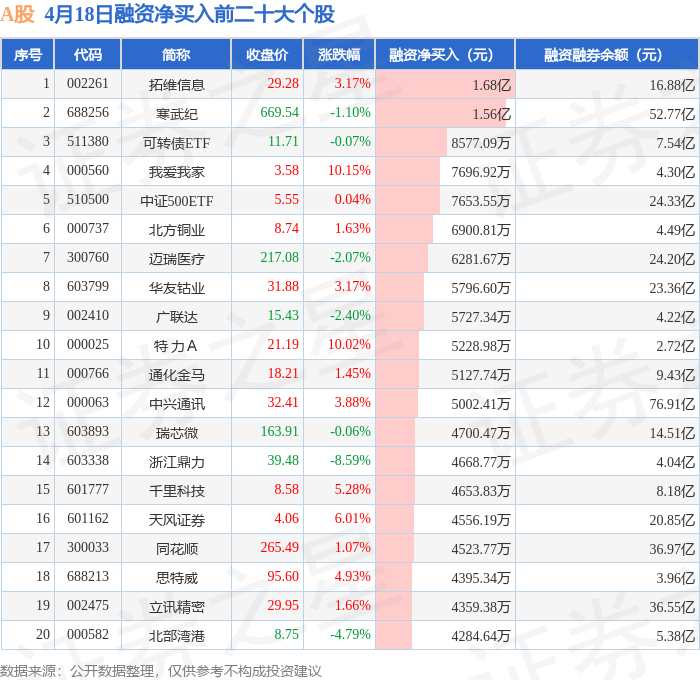Select stock name 广联达
Screen dimensions: 700x680
[x=177, y=317]
